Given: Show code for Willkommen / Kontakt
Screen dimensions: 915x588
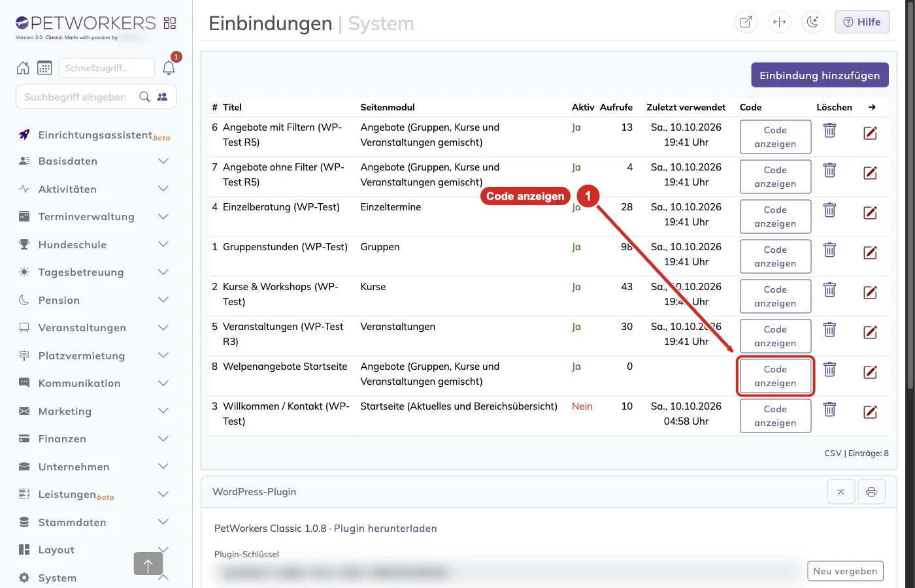Looking at the screenshot, I should tap(775, 416).
